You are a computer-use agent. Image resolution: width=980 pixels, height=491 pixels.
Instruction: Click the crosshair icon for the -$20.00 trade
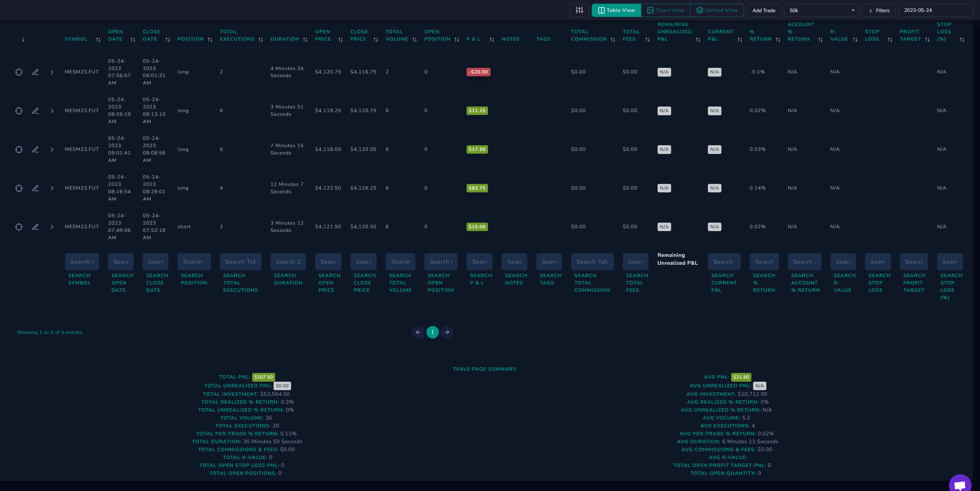(19, 72)
